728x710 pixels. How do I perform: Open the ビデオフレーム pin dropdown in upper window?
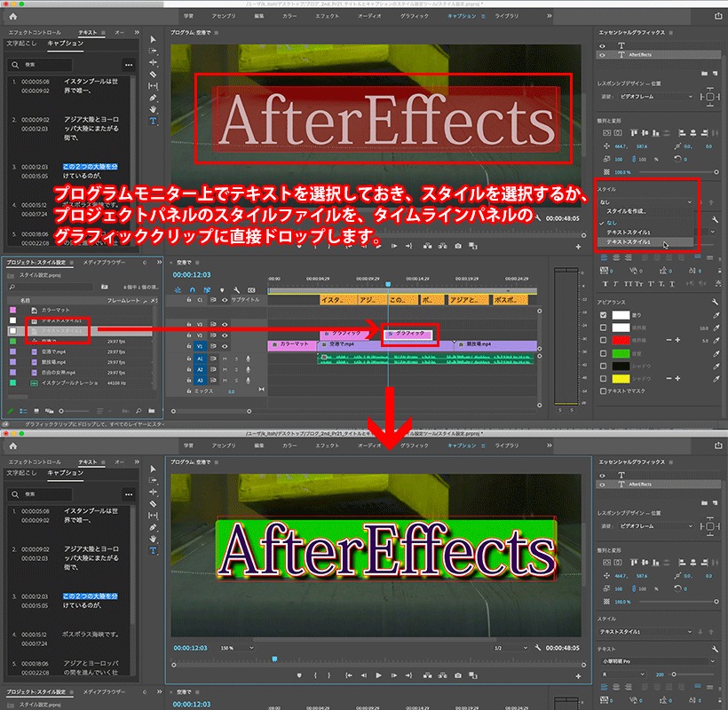point(656,97)
